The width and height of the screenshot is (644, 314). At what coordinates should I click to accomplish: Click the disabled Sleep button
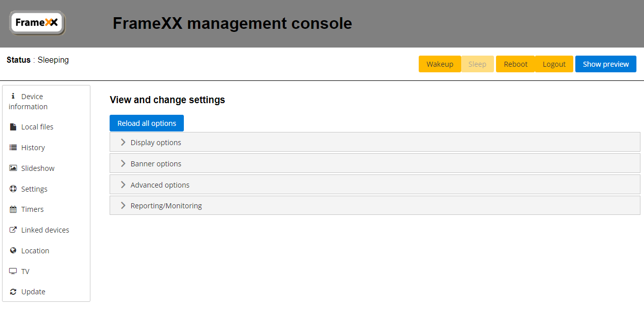(477, 64)
